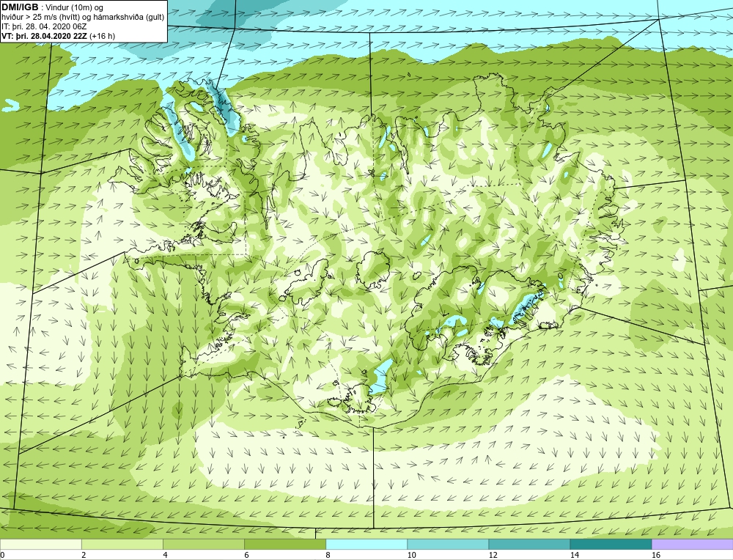This screenshot has width=733, height=560.
Task: Click the 6–8 m/s dark green legend swatch
Action: [x=285, y=545]
